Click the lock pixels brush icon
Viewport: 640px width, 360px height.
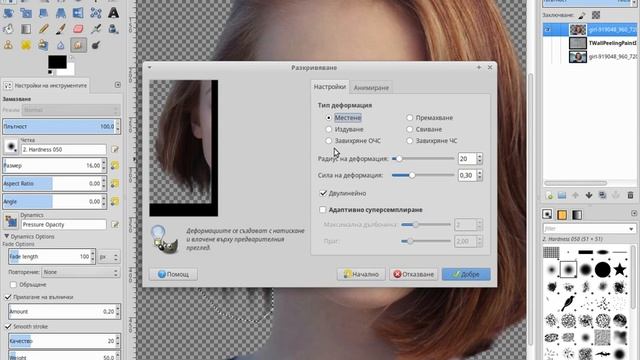coord(582,15)
